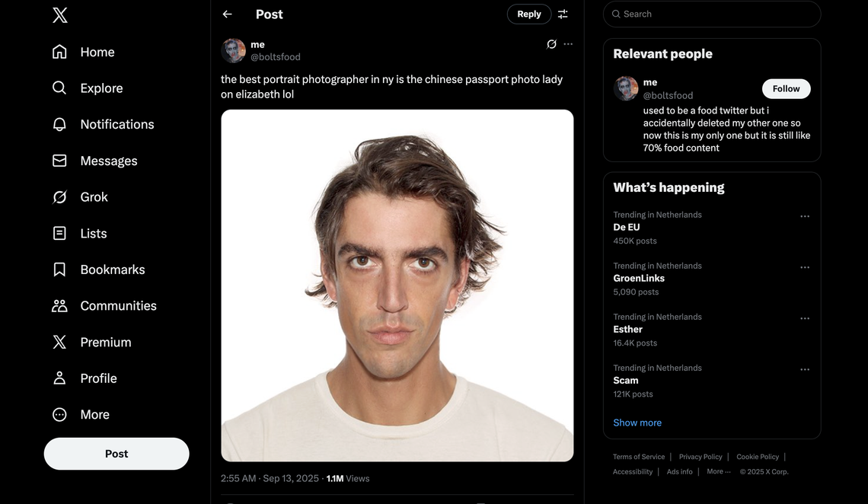Image resolution: width=868 pixels, height=504 pixels.
Task: Open Notifications from the bell icon
Action: (59, 124)
